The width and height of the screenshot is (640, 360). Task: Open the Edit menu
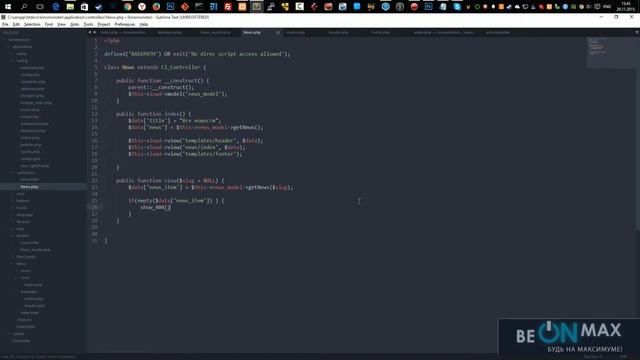tap(16, 24)
